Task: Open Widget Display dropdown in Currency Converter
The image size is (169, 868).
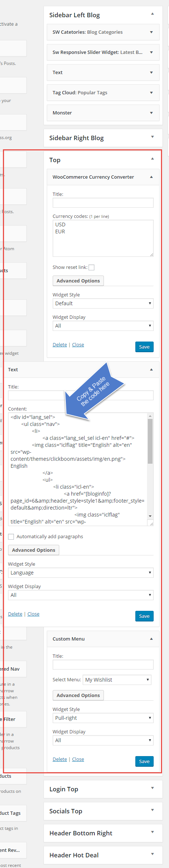Action: 103,326
